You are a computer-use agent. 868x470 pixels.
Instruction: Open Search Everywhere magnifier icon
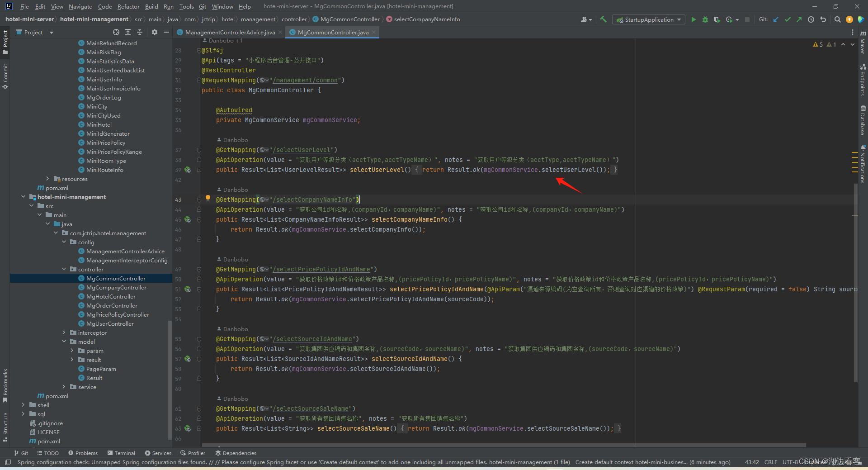click(837, 19)
